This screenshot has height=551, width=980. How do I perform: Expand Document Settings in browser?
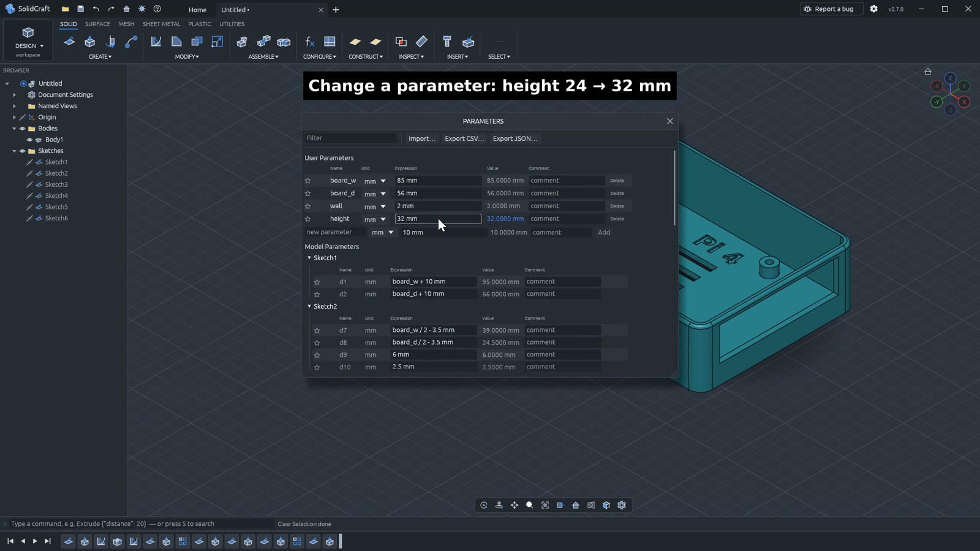[15, 95]
